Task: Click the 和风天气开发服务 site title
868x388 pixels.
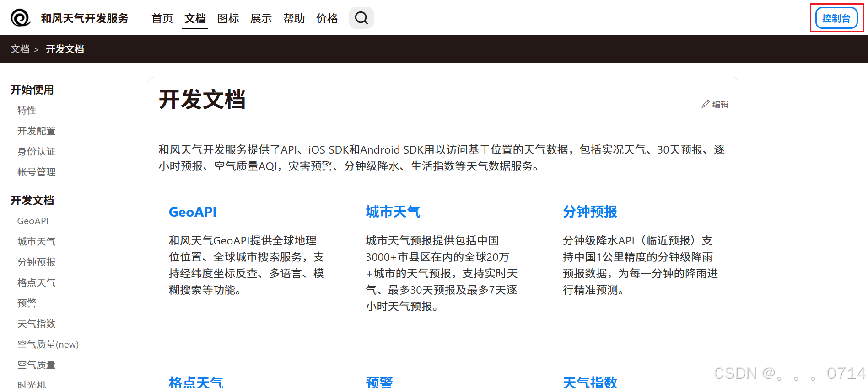Action: tap(85, 18)
